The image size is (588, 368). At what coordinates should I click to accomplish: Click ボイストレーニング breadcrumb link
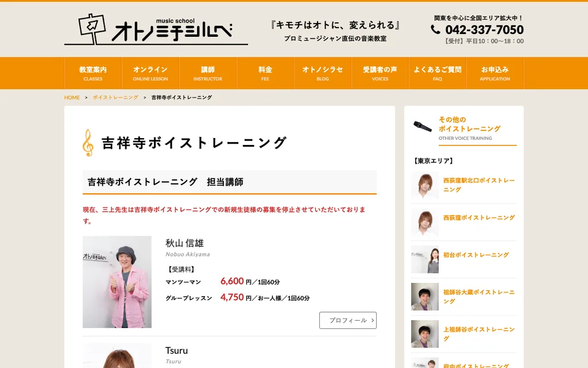pos(115,97)
